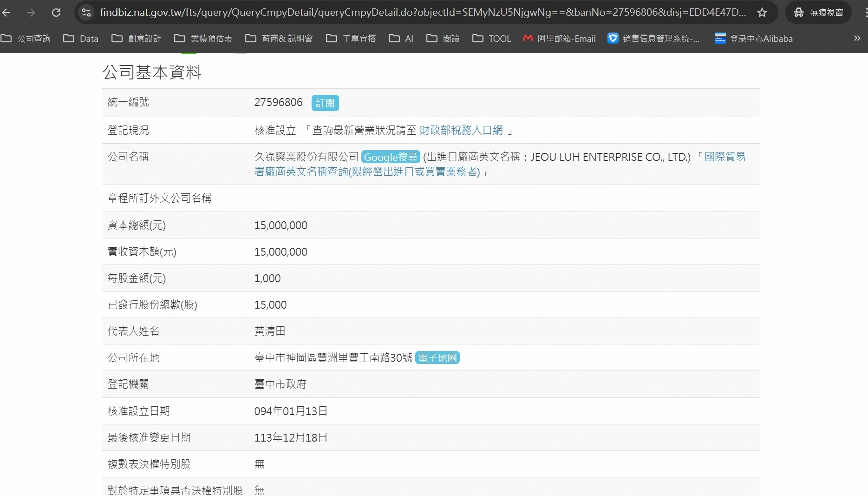Open the 電子地圖 map button
This screenshot has height=496, width=868.
click(x=437, y=358)
